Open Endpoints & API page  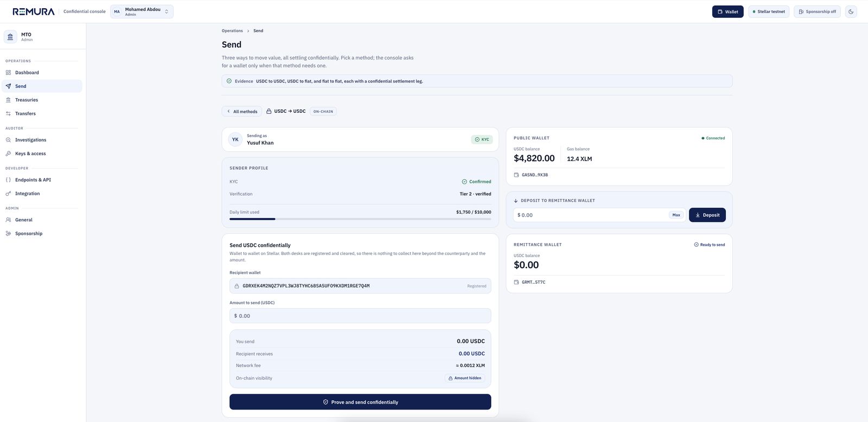pos(42,180)
